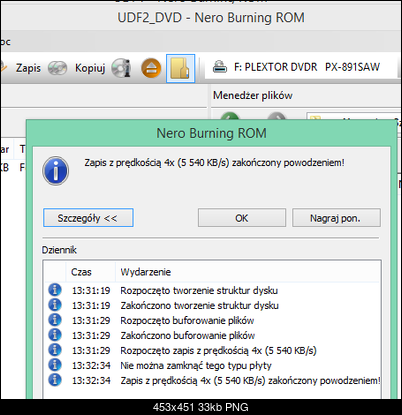Screen dimensions: 402x415
Task: Confirm the dialog with OK
Action: tap(242, 218)
